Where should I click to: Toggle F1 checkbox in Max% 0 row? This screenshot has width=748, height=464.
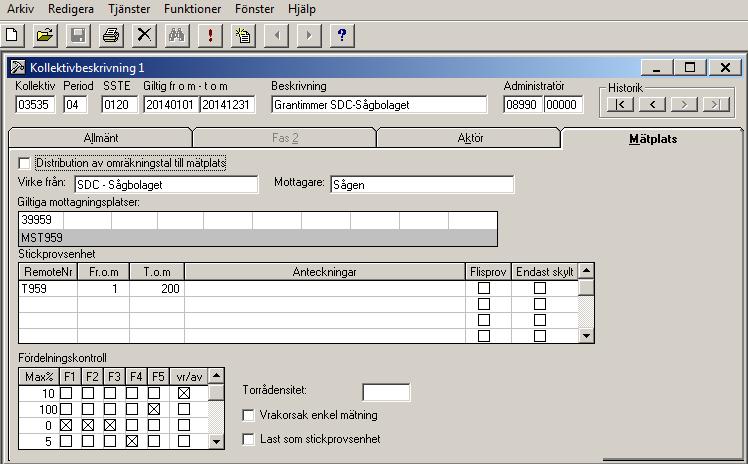tap(66, 425)
